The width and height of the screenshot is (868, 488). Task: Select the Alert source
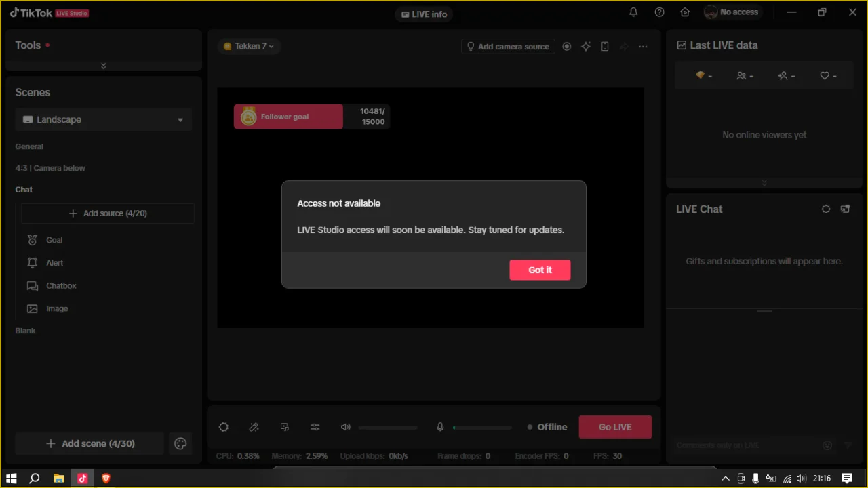54,263
